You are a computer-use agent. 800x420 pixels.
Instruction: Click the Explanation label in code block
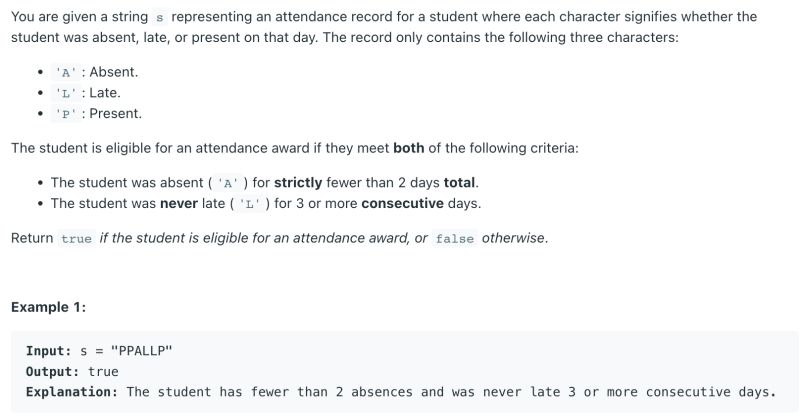click(72, 392)
